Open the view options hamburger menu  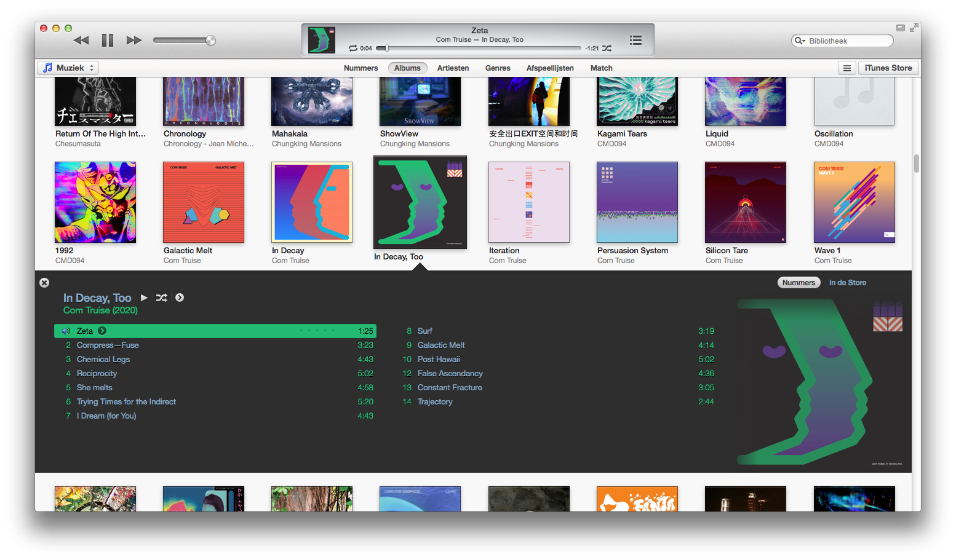tap(847, 68)
